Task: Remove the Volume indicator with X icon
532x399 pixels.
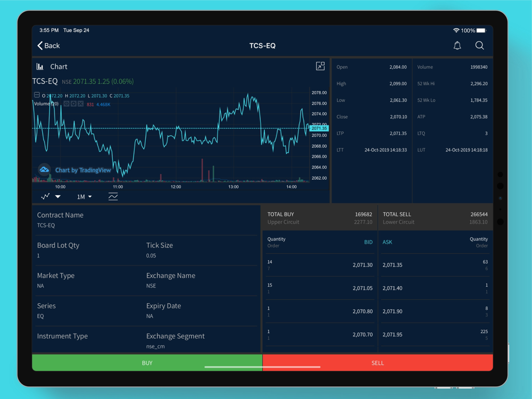Action: (80, 104)
